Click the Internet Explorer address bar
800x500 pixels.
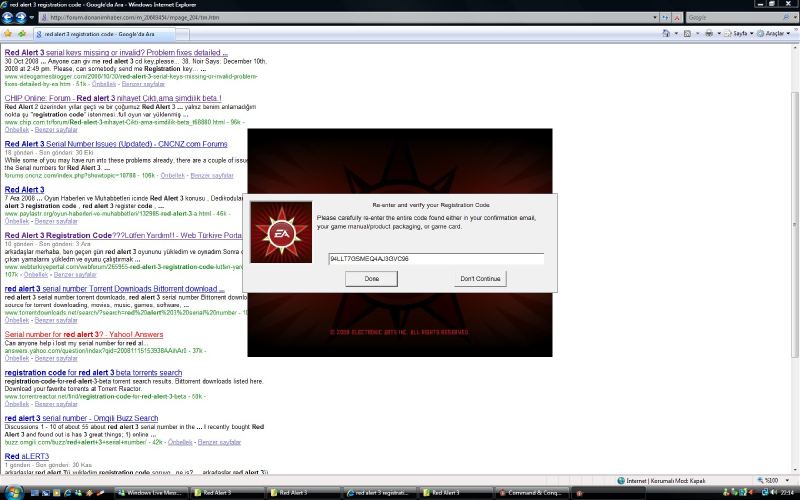(x=345, y=17)
